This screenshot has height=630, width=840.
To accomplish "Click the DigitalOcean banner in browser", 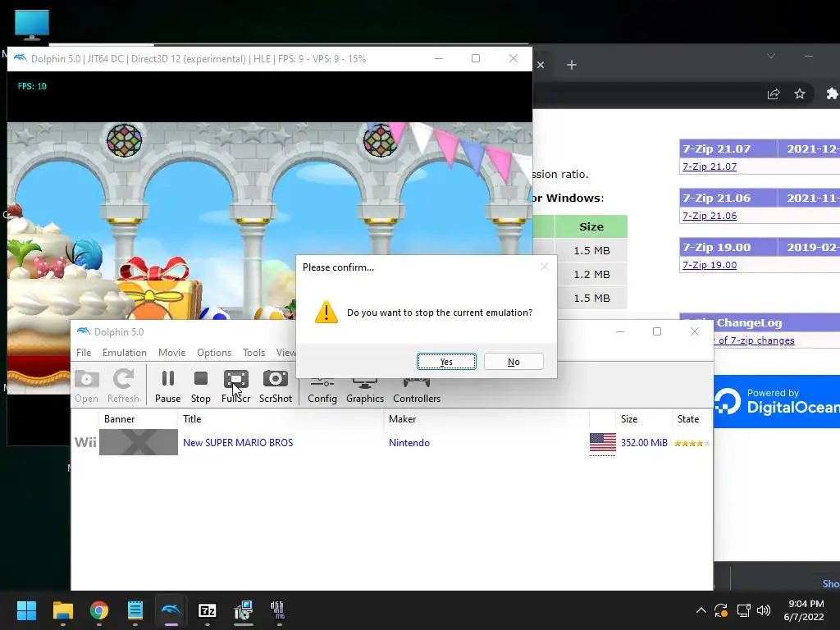I will click(777, 401).
